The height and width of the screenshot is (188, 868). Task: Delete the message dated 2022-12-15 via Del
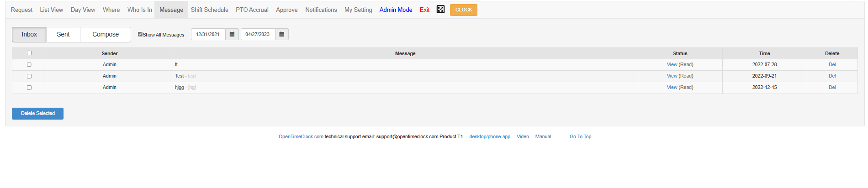point(832,87)
